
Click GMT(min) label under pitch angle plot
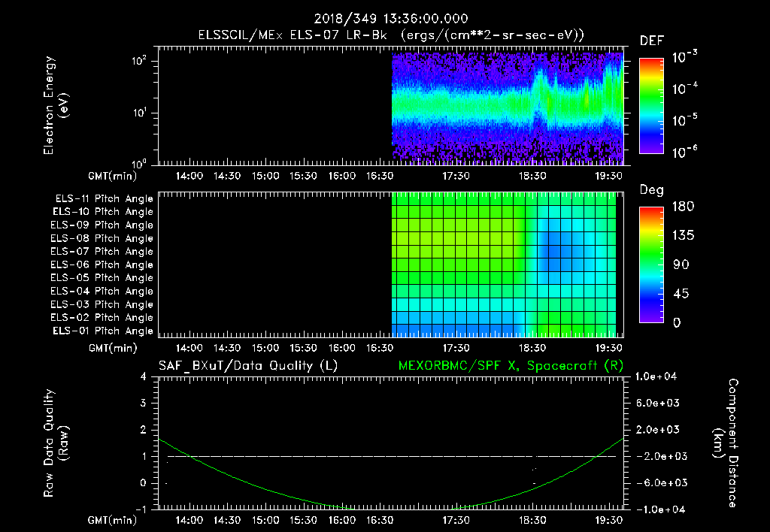pyautogui.click(x=113, y=349)
